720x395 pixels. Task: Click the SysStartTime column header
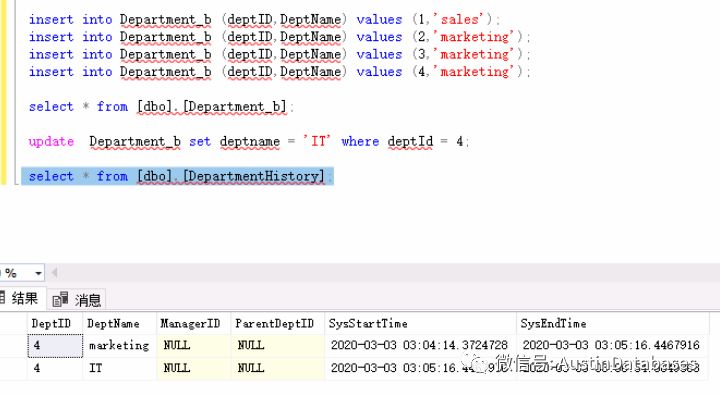pos(420,324)
